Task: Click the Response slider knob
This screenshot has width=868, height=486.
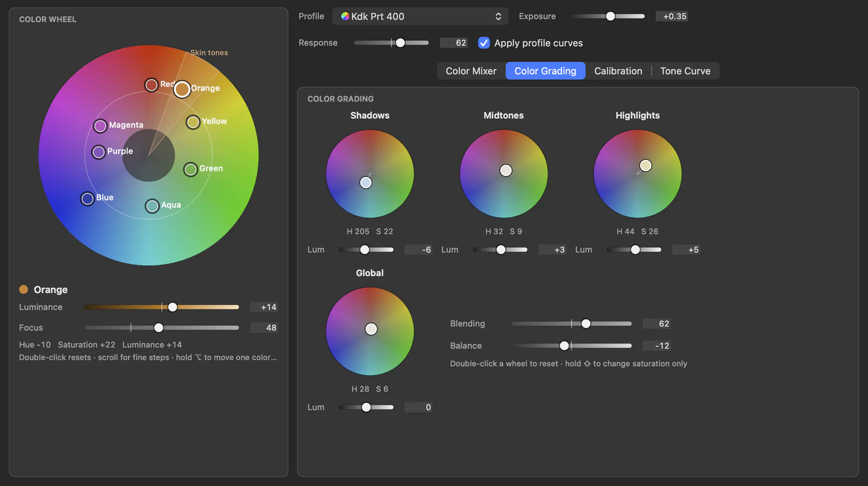Action: click(400, 43)
